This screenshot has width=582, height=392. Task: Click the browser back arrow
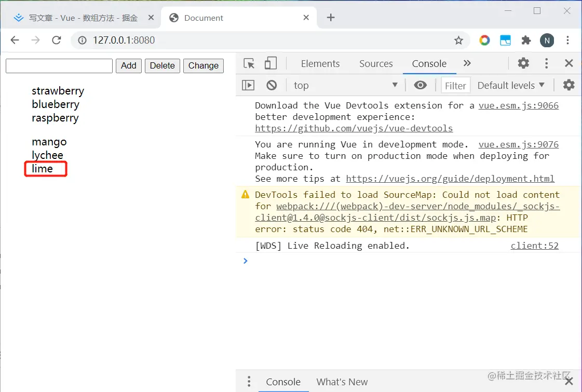pyautogui.click(x=15, y=40)
